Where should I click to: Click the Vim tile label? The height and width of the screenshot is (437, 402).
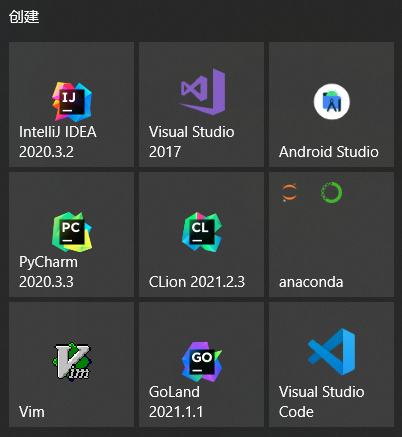point(32,412)
